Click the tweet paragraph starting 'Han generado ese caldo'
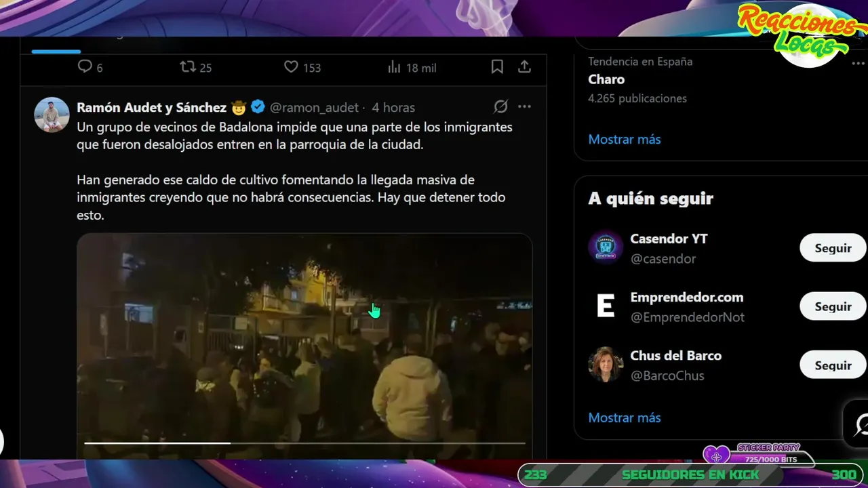The width and height of the screenshot is (868, 488). pos(291,198)
